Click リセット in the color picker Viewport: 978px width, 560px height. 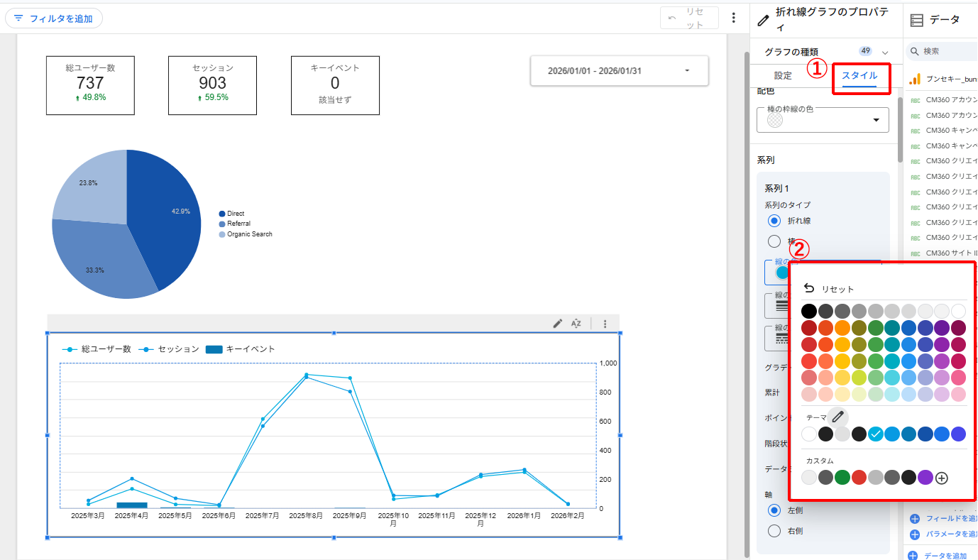(x=828, y=289)
